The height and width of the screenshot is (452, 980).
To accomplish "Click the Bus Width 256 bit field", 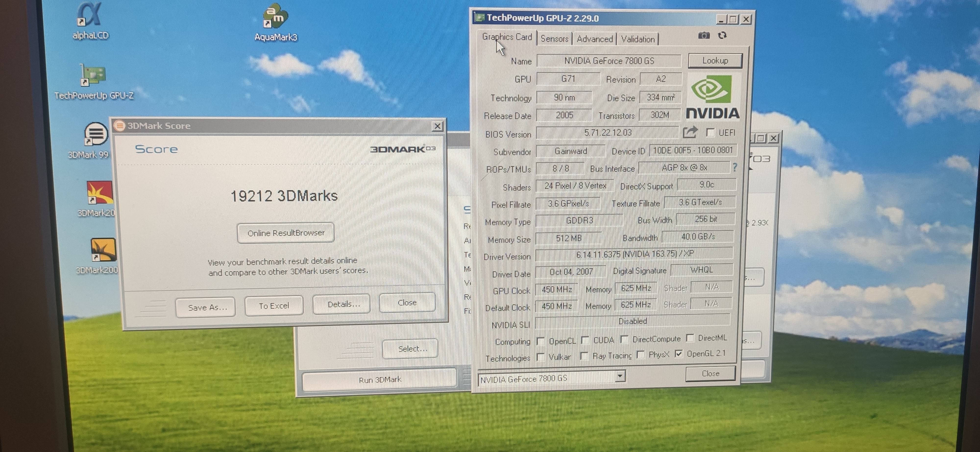I will point(706,219).
